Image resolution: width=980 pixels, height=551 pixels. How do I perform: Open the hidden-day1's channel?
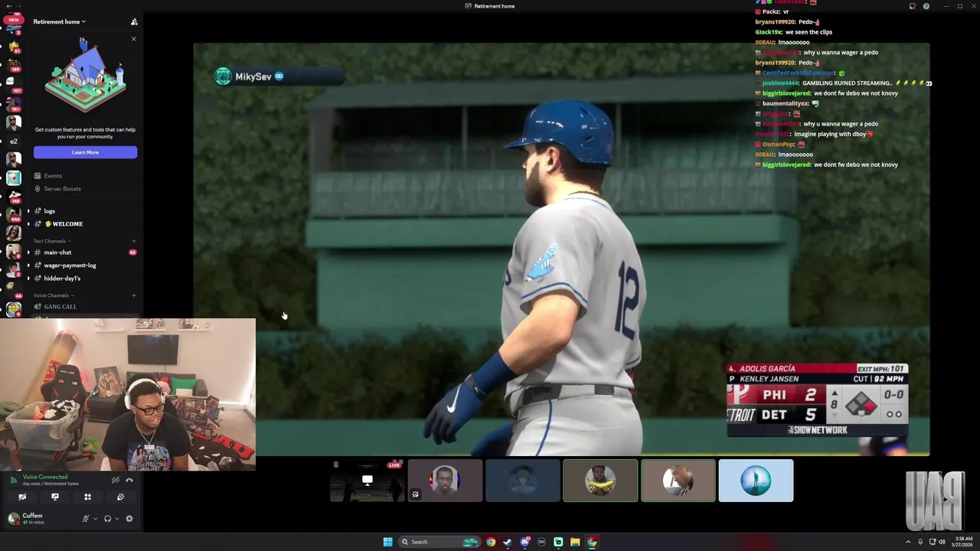[x=62, y=279]
